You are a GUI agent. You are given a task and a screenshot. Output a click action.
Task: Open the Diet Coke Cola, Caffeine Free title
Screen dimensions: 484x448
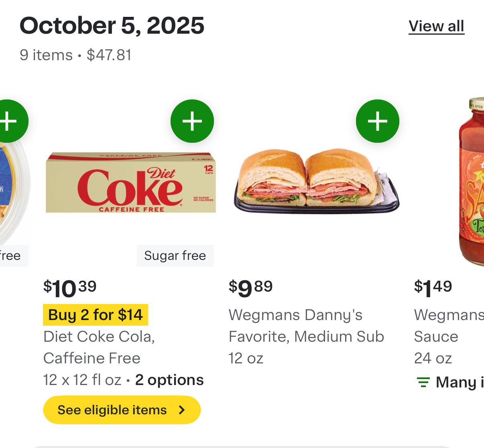click(99, 347)
